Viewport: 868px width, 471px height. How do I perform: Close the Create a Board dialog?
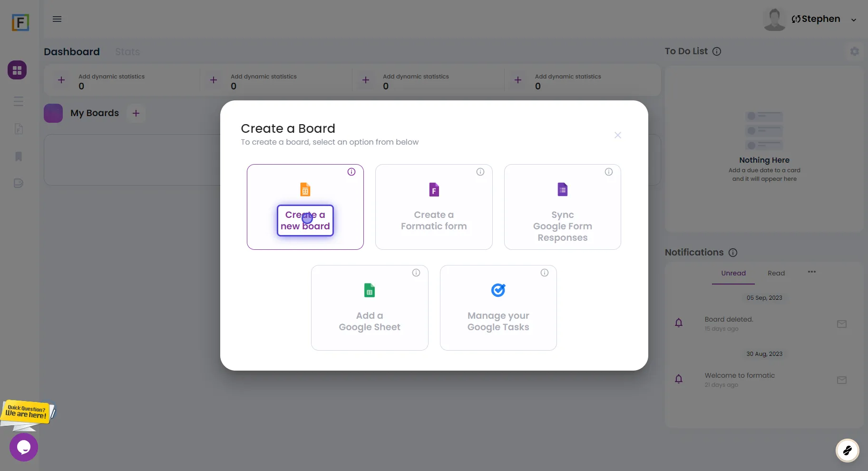tap(618, 135)
